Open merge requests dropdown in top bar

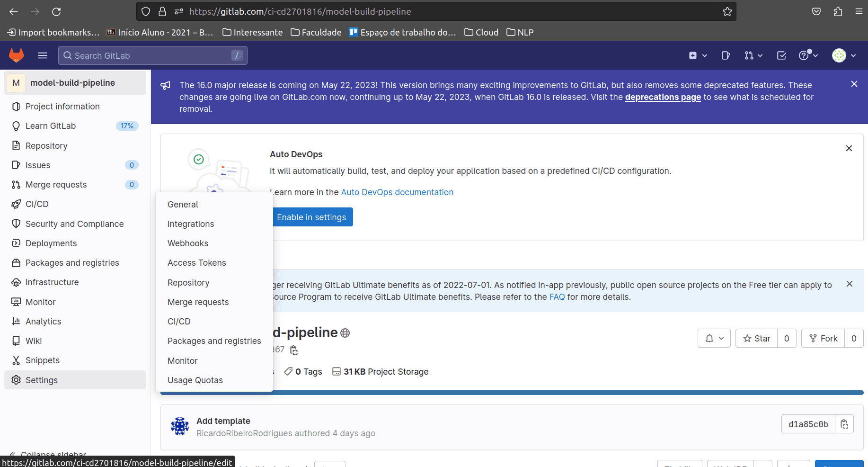[x=753, y=55]
